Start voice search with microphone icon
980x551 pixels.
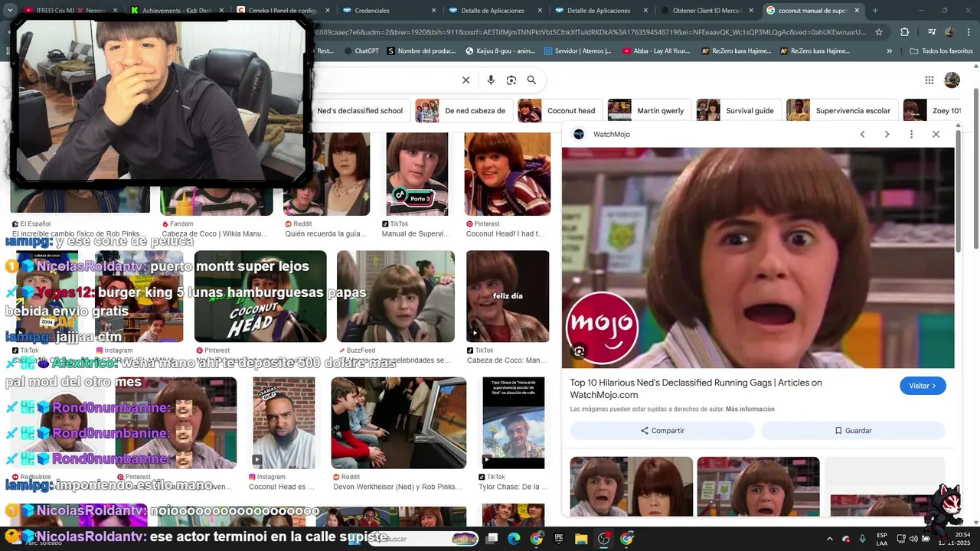[491, 80]
